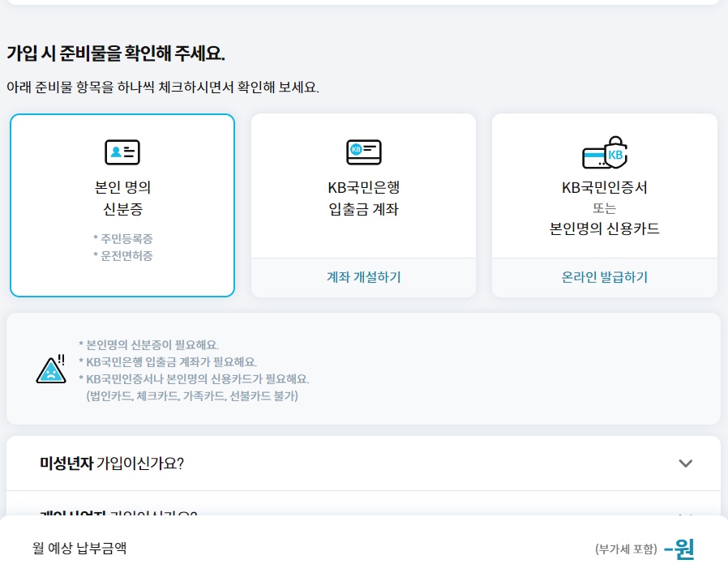This screenshot has width=728, height=564.
Task: Click the note 본인명의 신분증이 필요해요.
Action: click(148, 345)
